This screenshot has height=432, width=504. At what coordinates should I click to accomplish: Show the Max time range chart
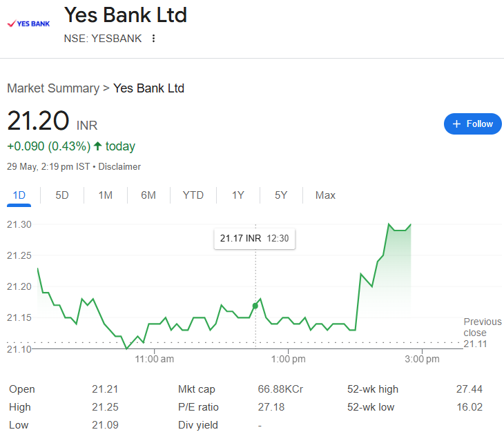[x=325, y=195]
